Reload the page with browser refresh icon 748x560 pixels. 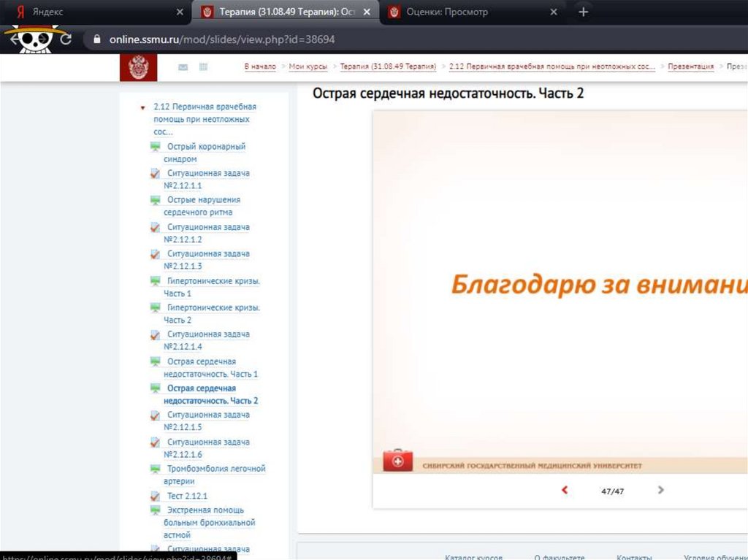[66, 39]
